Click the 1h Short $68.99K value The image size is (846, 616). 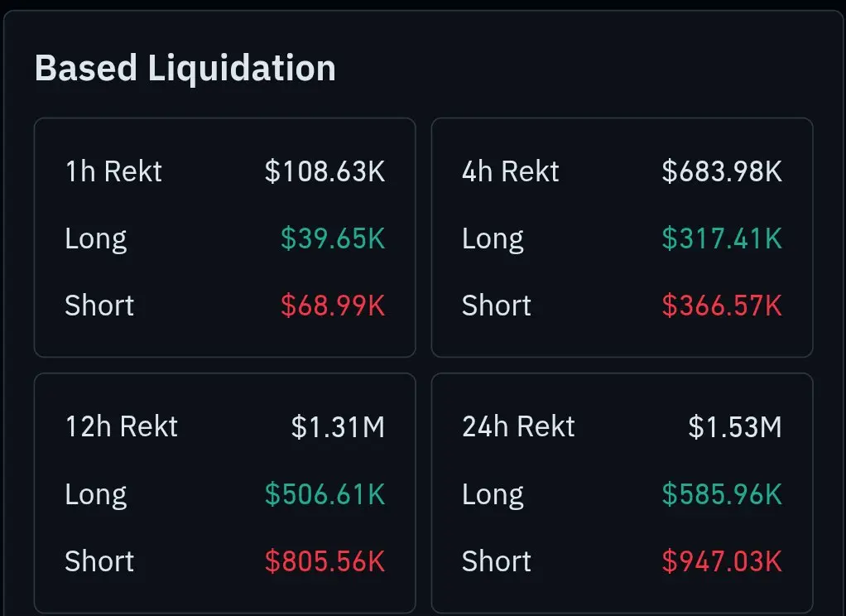click(333, 306)
